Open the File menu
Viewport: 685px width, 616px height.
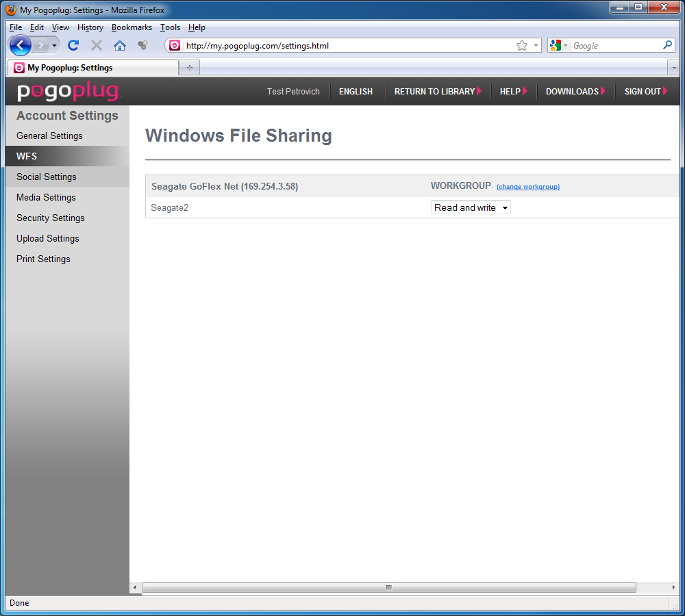16,27
